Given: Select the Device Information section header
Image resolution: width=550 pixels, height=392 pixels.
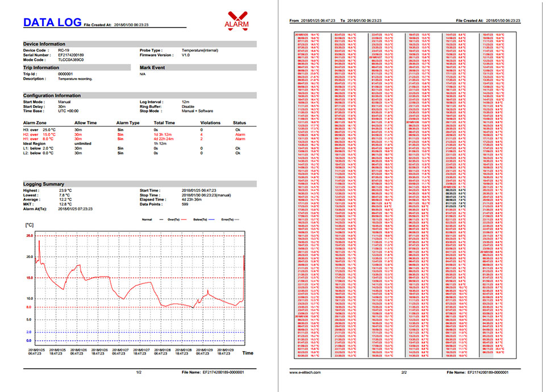Looking at the screenshot, I should (44, 44).
